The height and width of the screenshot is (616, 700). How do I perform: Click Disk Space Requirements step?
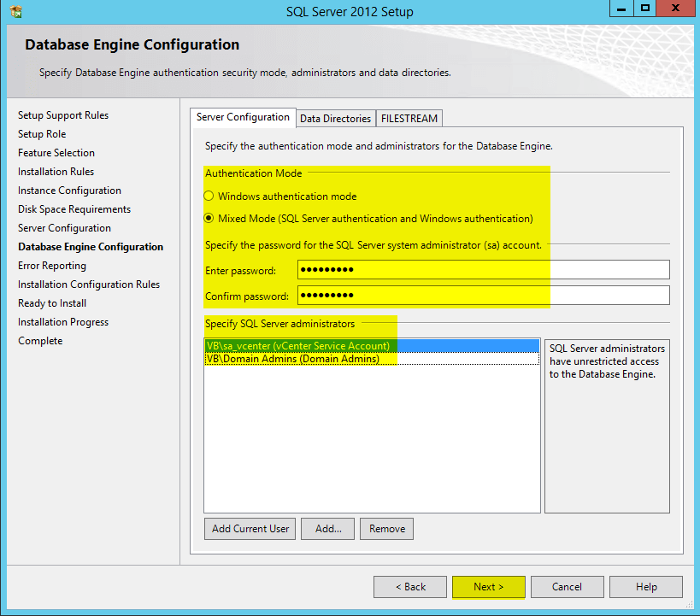click(74, 209)
